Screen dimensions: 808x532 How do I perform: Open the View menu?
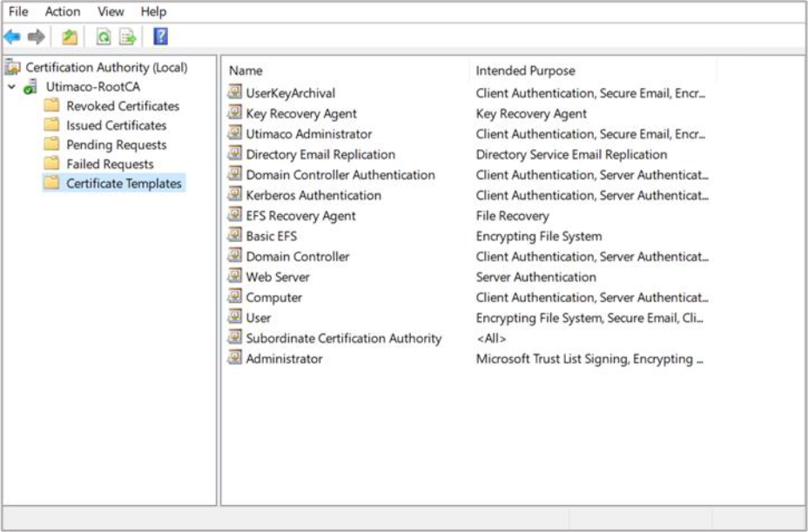[x=111, y=11]
